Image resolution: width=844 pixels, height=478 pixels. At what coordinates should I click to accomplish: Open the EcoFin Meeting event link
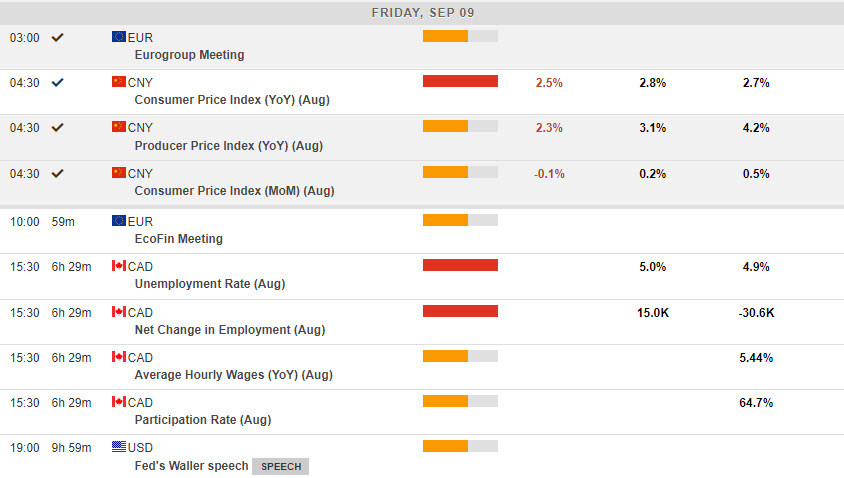click(x=178, y=239)
